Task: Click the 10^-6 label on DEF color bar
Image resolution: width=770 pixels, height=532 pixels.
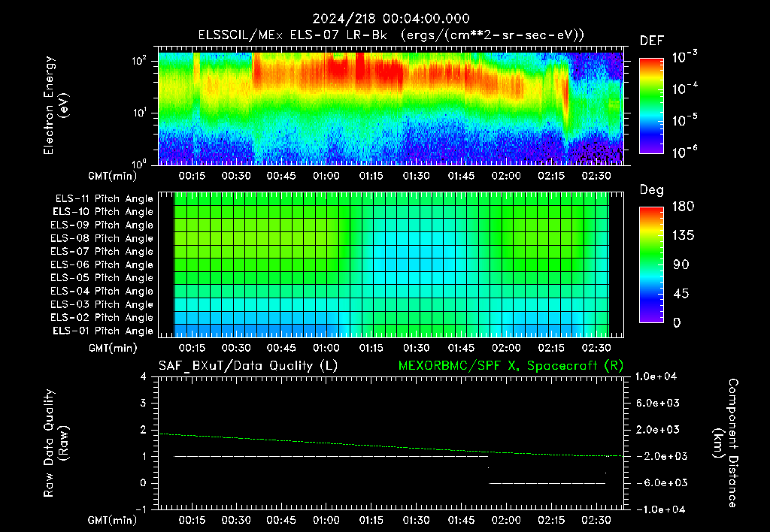Action: tap(684, 152)
